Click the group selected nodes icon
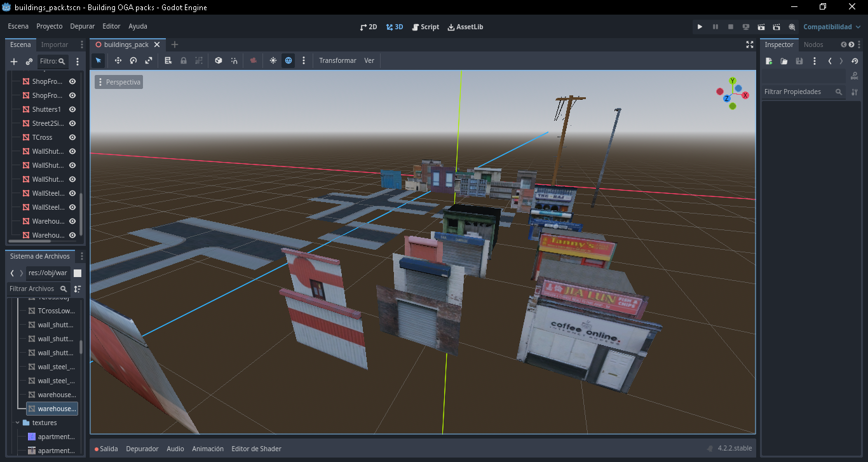868x462 pixels. point(199,60)
